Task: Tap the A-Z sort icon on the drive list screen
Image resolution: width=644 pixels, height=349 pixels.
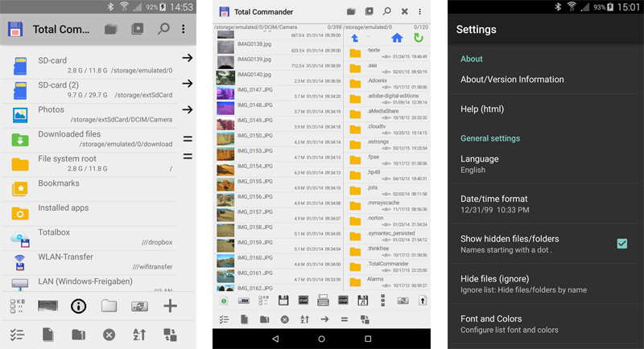Action: click(x=139, y=335)
